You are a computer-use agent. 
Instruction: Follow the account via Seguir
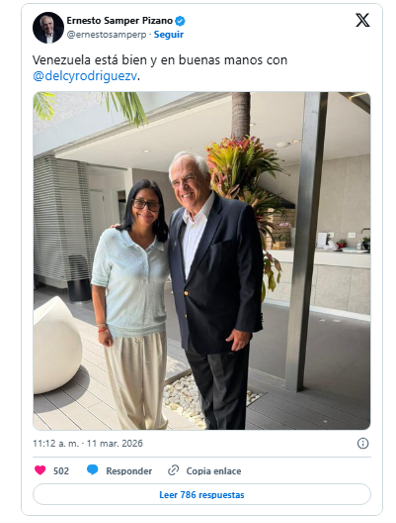[168, 35]
